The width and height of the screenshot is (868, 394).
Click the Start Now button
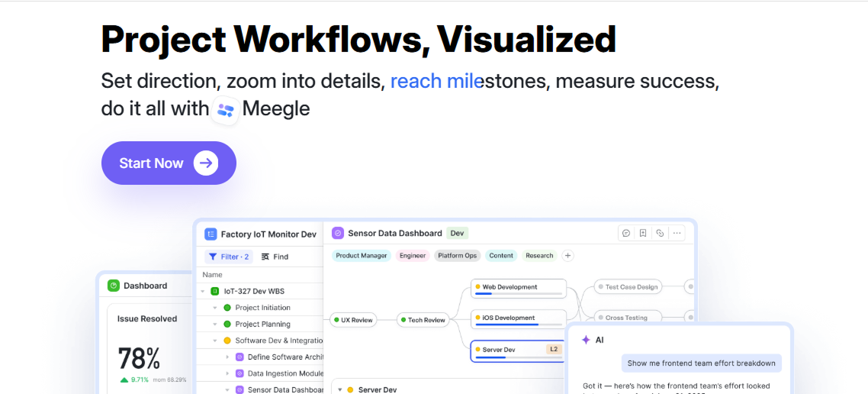(x=169, y=163)
